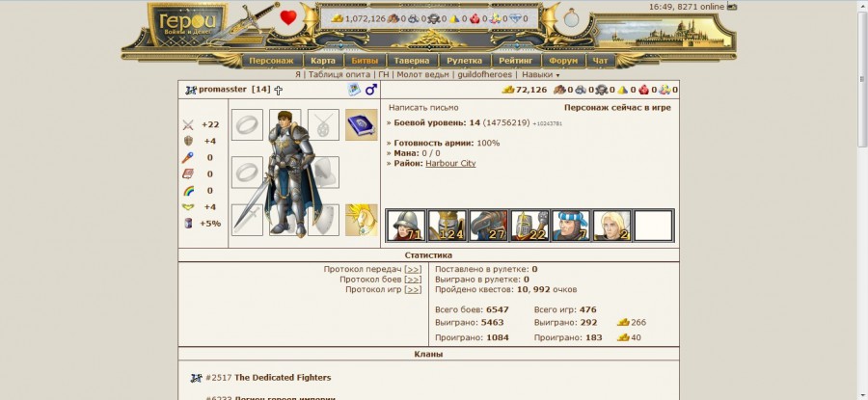Open Протокол боев arrow link
Image resolution: width=868 pixels, height=400 pixels.
point(413,280)
